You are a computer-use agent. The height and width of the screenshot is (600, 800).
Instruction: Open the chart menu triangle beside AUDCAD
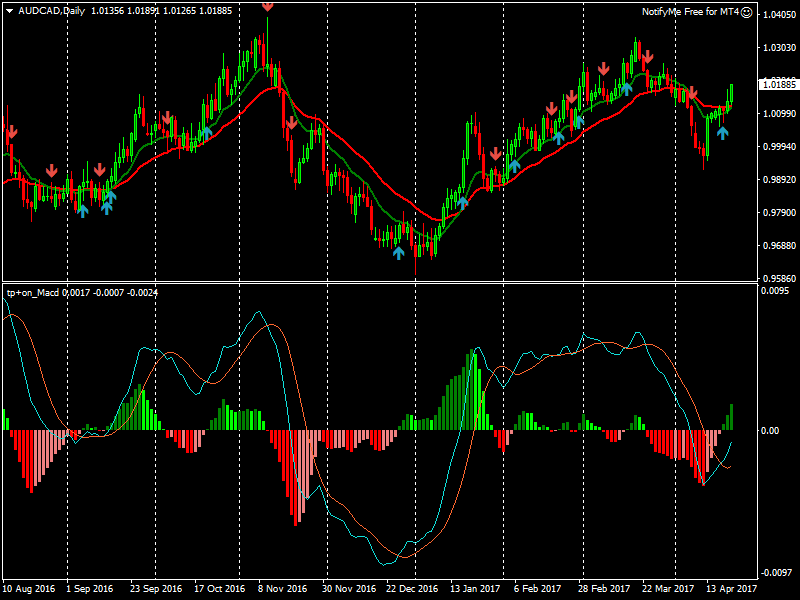tap(10, 11)
